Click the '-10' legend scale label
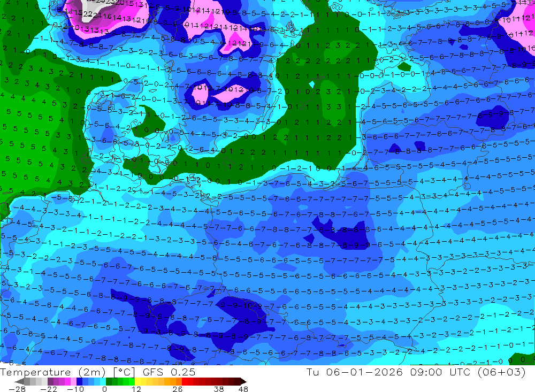 coord(75,389)
